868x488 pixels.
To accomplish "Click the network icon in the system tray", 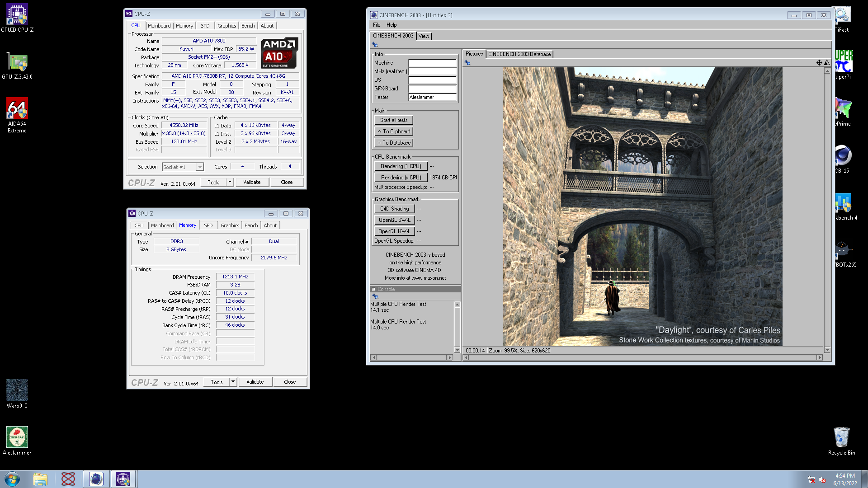I will [x=811, y=479].
